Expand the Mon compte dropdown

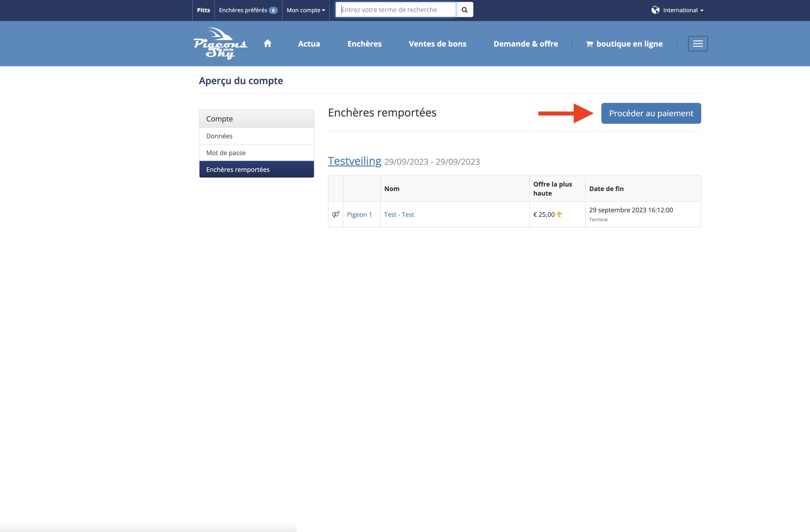[306, 10]
